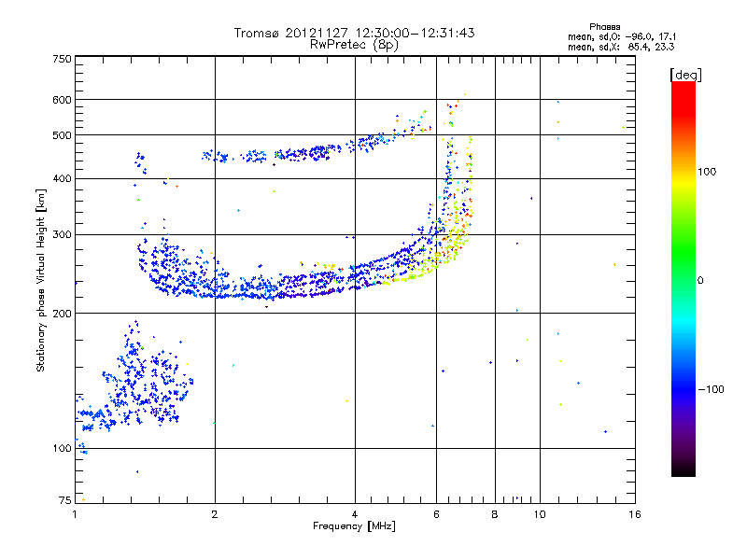Click the colorbar tick label "0"

click(x=700, y=281)
